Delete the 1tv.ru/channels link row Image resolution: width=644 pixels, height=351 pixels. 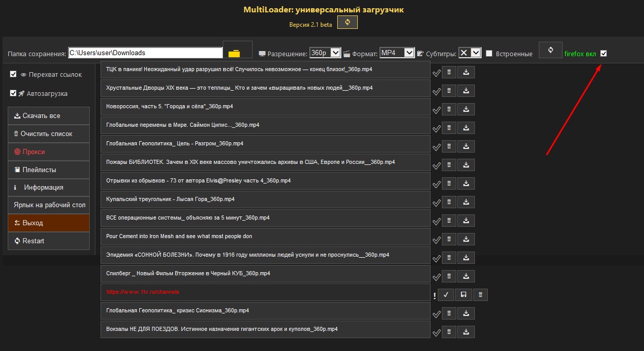tap(481, 295)
